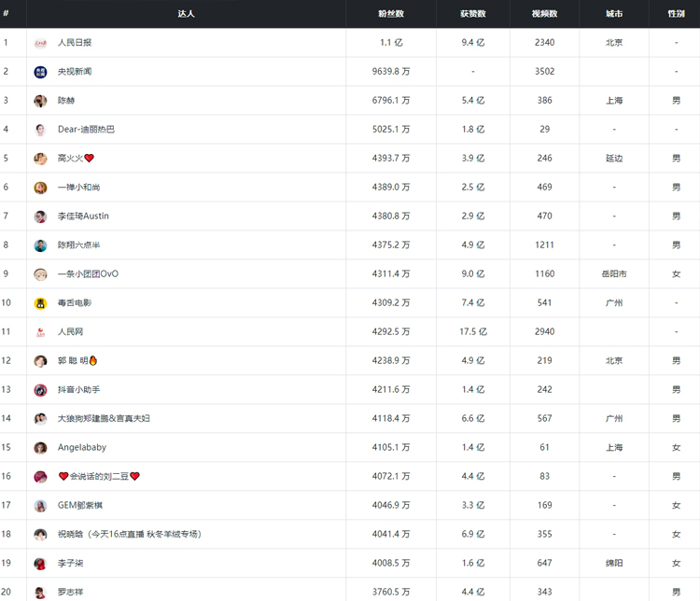Click the 一条小团团OvO avatar
The image size is (700, 601).
click(x=41, y=274)
